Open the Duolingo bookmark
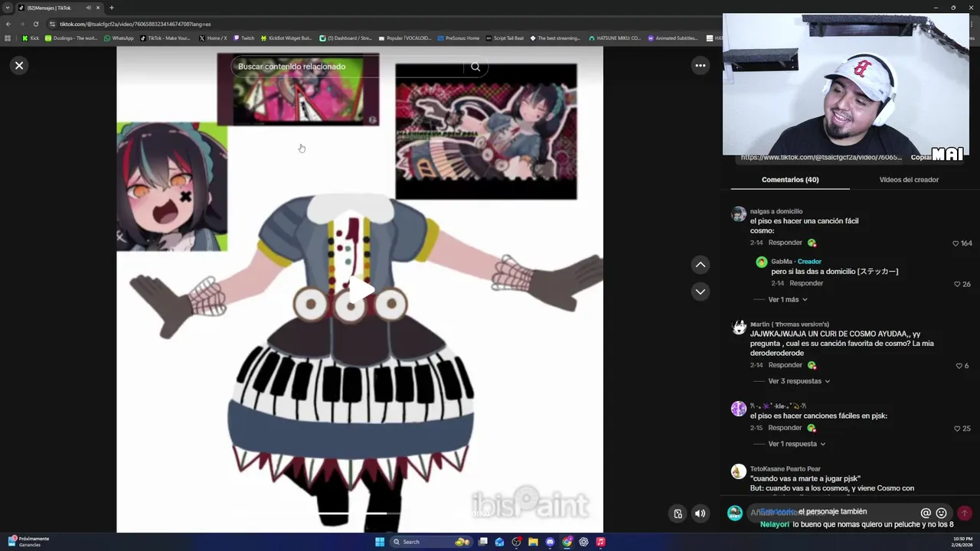Viewport: 980px width, 551px height. click(x=71, y=38)
